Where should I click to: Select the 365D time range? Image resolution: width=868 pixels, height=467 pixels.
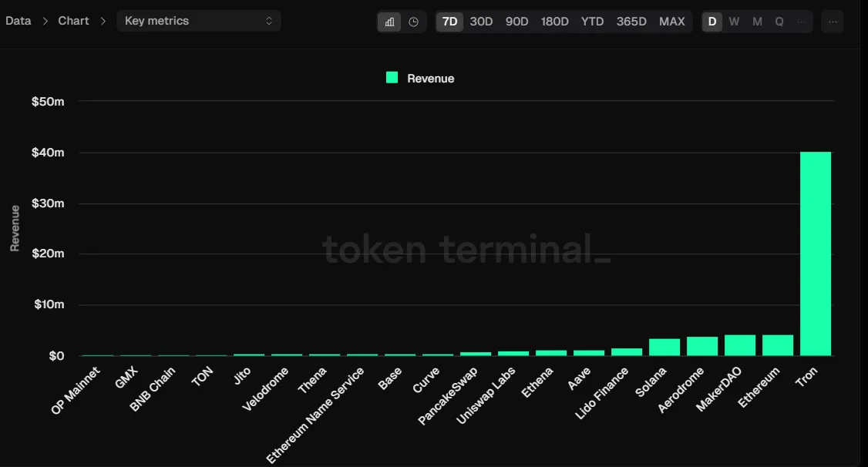631,22
